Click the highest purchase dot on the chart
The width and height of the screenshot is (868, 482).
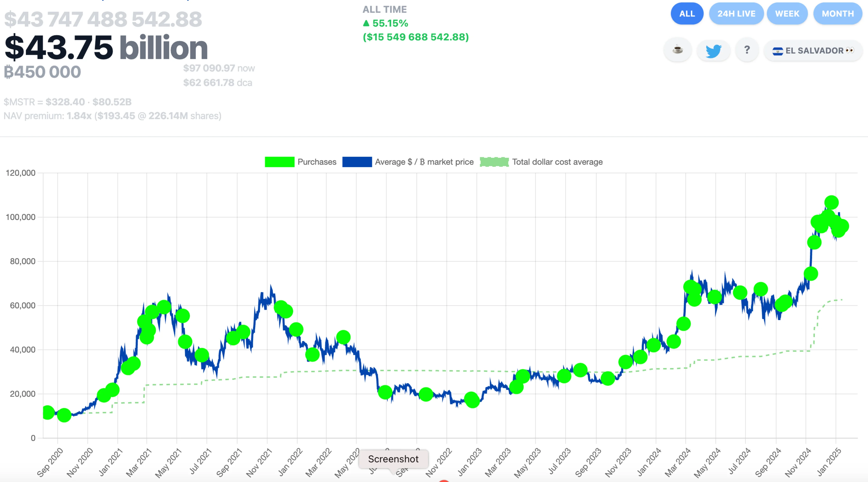coord(831,203)
